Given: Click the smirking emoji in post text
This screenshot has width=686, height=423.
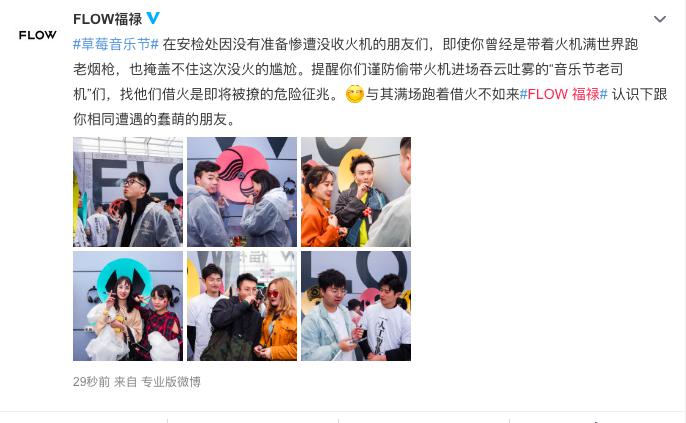Looking at the screenshot, I should point(354,94).
